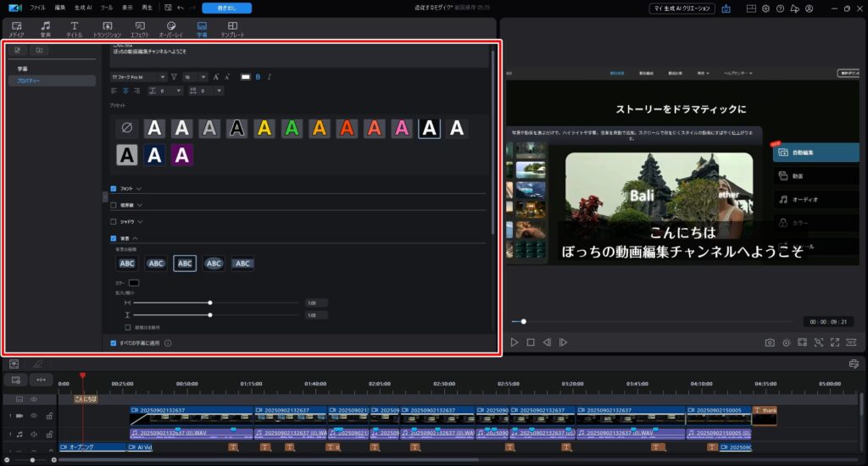Select the yellow A subtitle preset
Screen dimensions: 868x466
coord(264,128)
